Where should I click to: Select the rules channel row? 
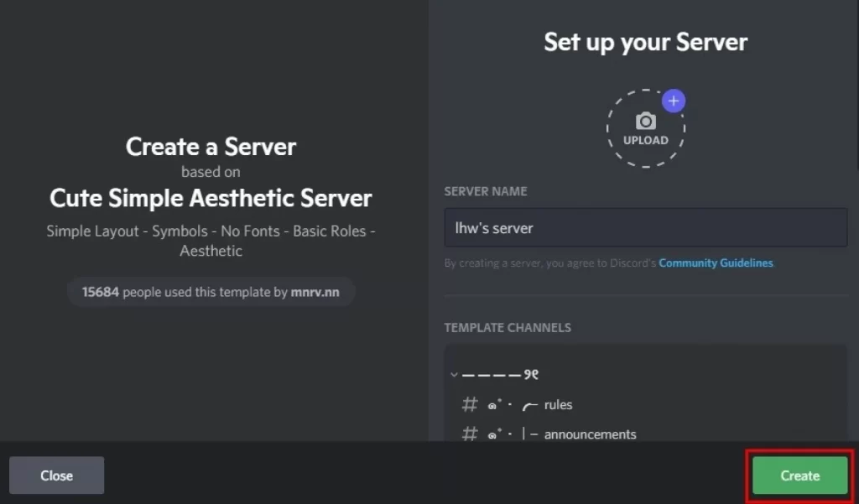[645, 405]
